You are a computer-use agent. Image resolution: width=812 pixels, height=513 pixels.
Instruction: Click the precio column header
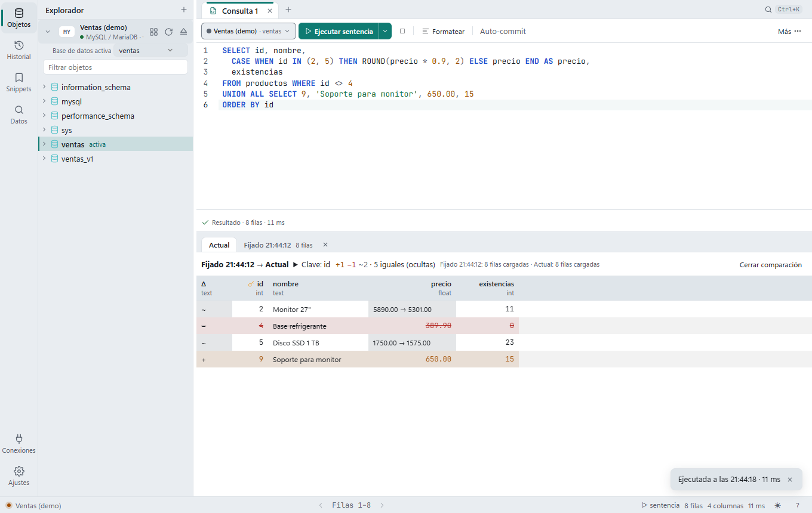pyautogui.click(x=412, y=288)
